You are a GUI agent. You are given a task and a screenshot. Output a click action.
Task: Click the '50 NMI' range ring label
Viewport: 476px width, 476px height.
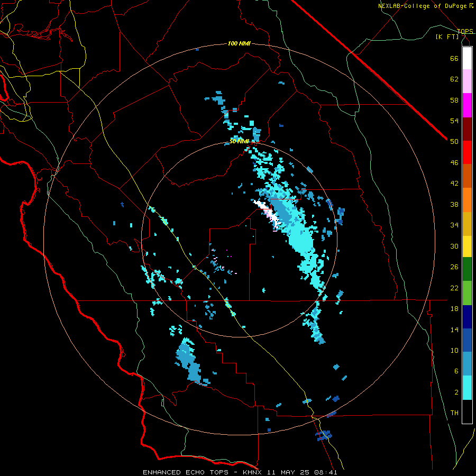pyautogui.click(x=239, y=141)
